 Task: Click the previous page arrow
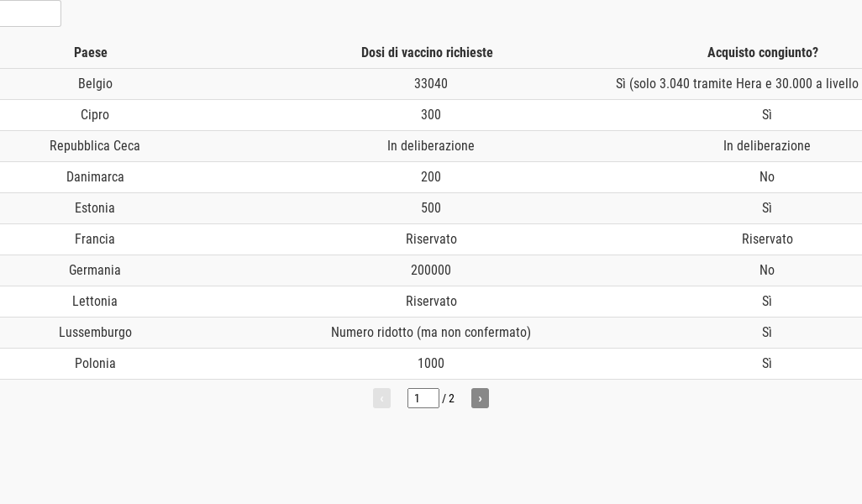click(x=381, y=398)
